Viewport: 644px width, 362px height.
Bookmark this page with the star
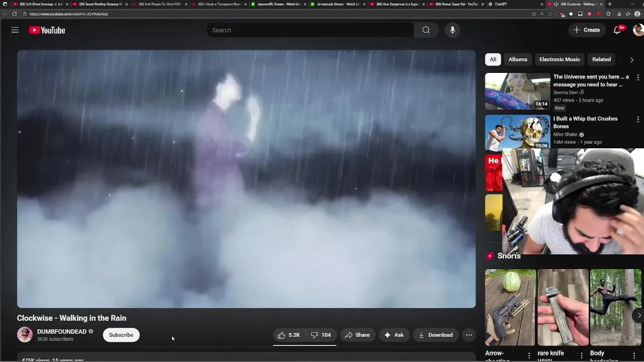550,14
